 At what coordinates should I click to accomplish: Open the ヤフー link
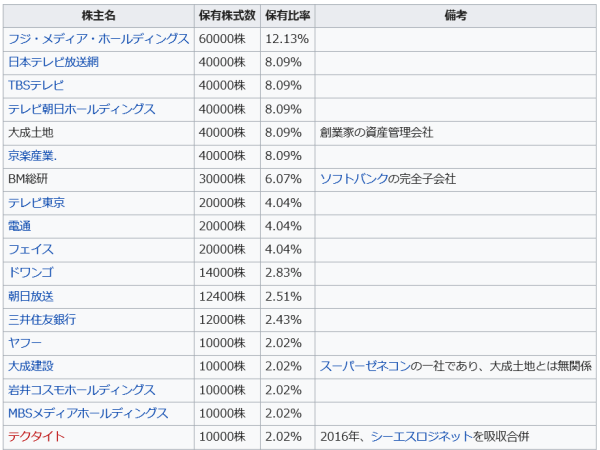[x=25, y=343]
